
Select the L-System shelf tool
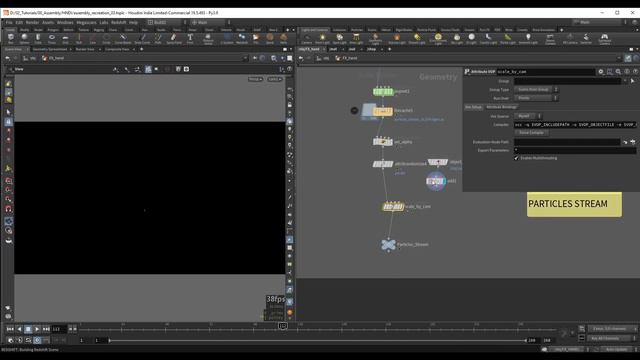click(227, 39)
